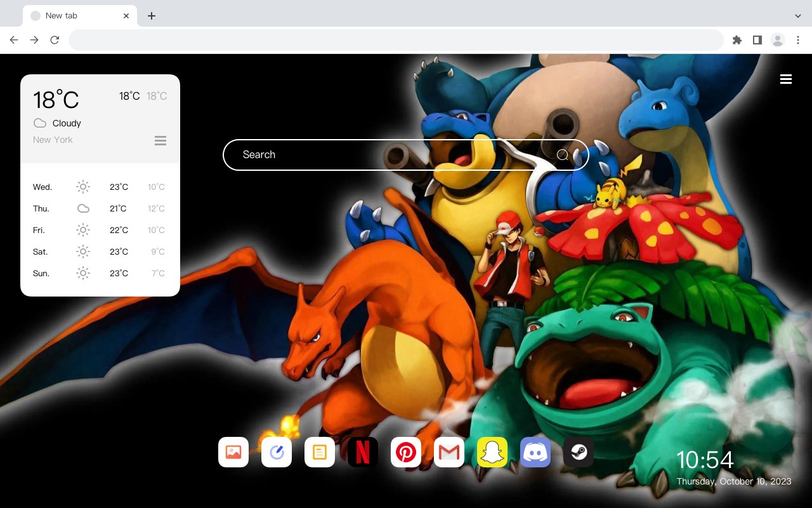Open the hamburger menu at page top right

click(786, 79)
